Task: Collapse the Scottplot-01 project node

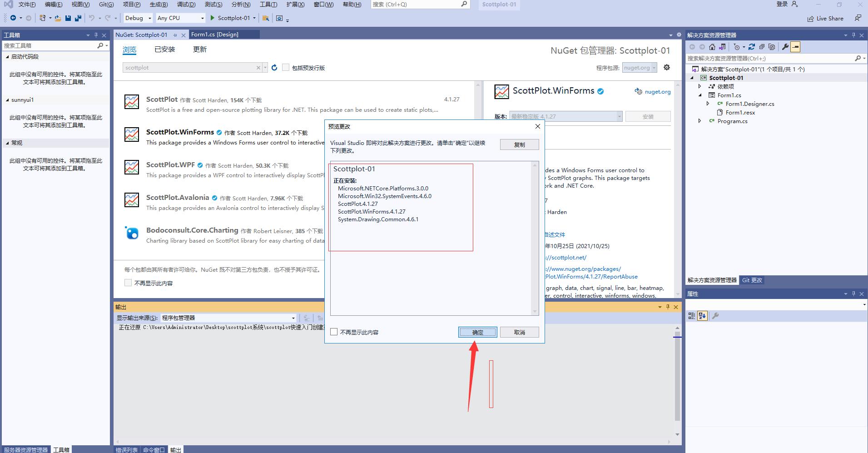Action: (x=692, y=78)
